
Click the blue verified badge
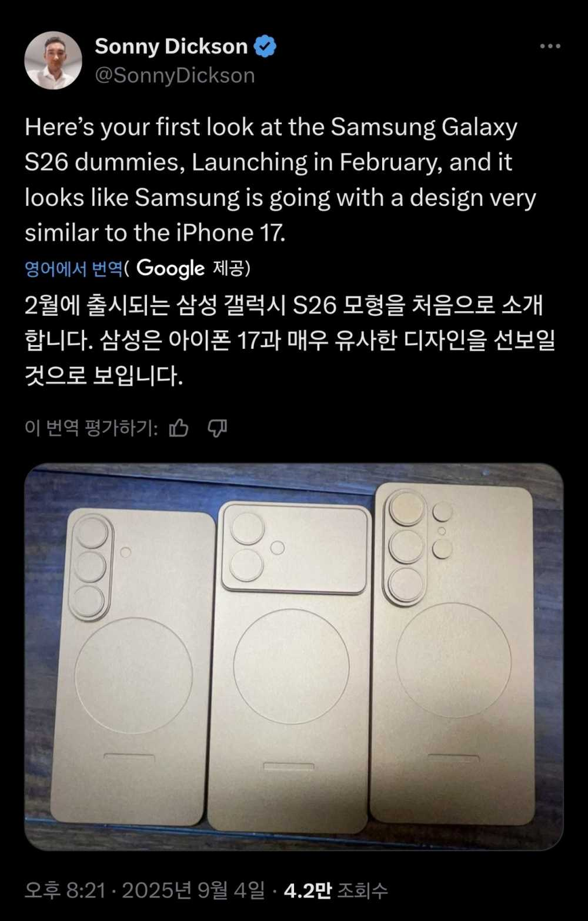[265, 46]
